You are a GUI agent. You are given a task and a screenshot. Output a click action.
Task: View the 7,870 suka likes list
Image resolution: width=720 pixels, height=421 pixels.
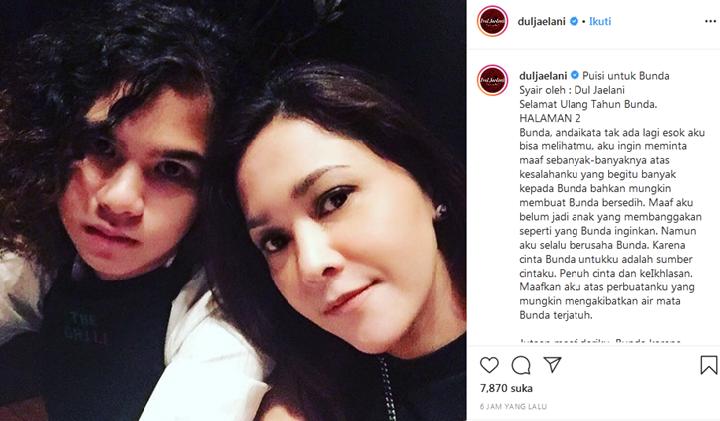pyautogui.click(x=506, y=388)
